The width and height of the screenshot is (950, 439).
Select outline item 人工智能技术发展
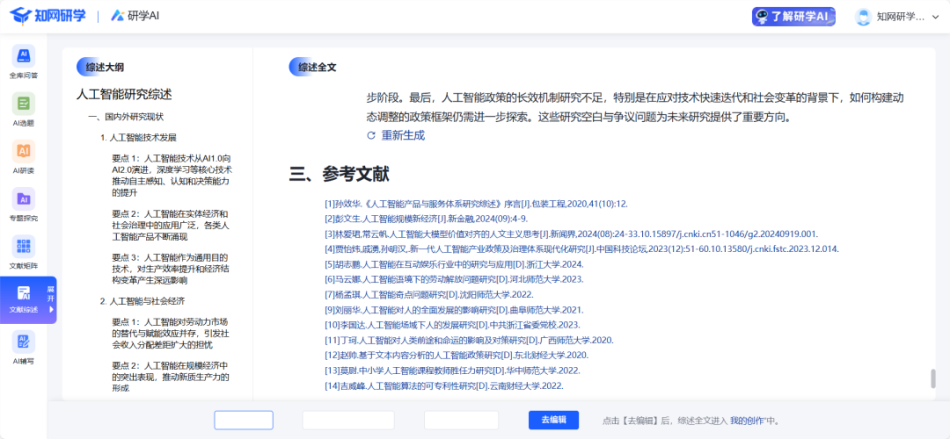[142, 137]
